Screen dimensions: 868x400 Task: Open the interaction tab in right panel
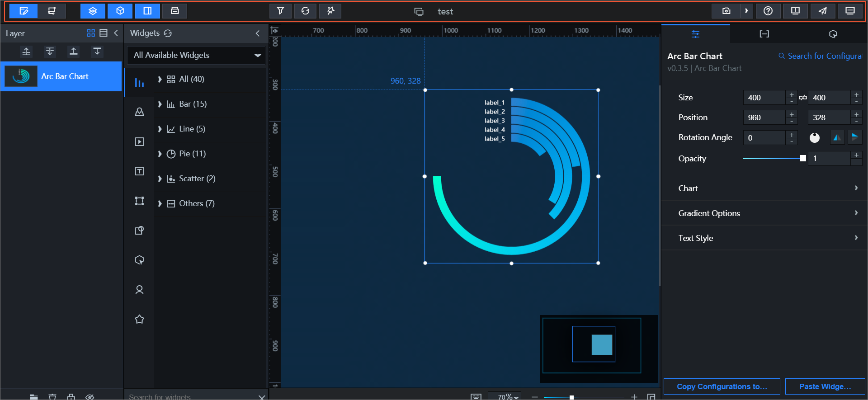[833, 34]
